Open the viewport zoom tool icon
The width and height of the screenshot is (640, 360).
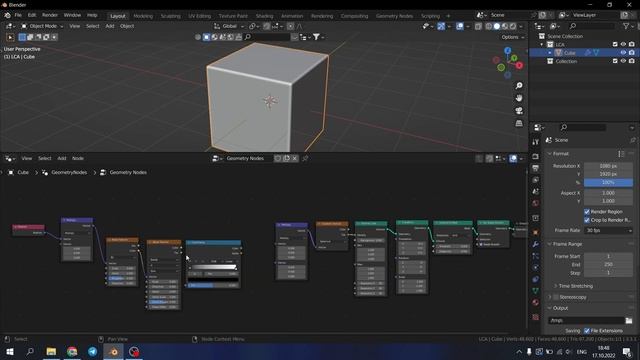tap(519, 86)
